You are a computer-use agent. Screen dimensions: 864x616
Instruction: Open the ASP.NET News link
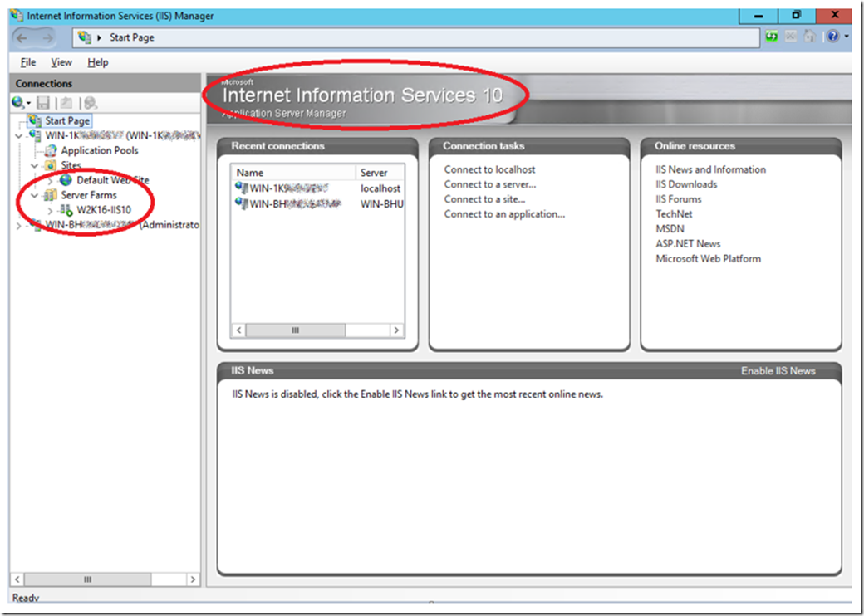688,244
